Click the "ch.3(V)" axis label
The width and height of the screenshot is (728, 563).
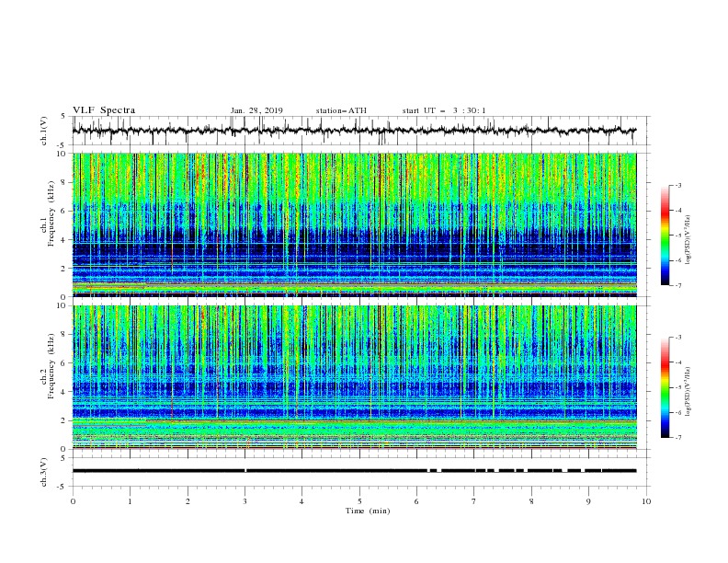pos(44,472)
